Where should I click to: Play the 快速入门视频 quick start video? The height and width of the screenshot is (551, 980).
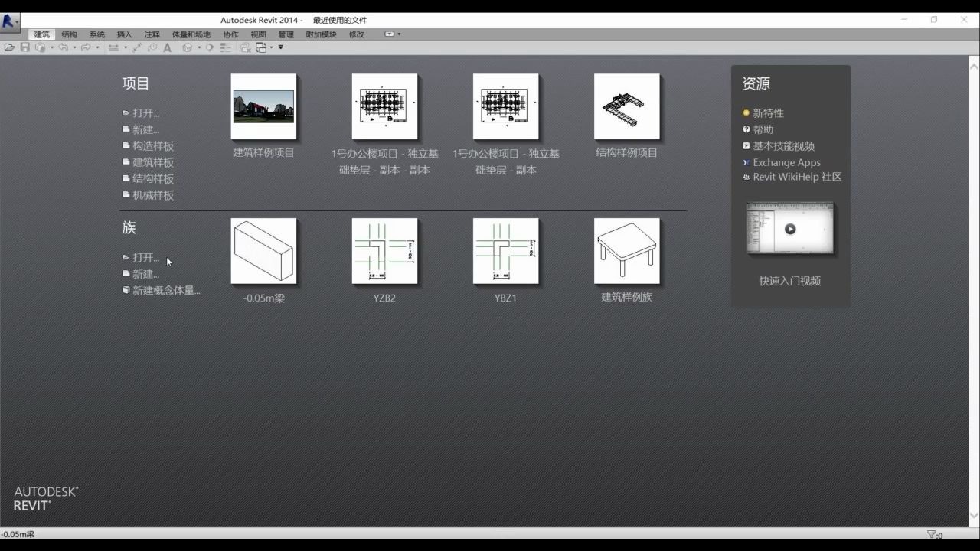coord(789,228)
